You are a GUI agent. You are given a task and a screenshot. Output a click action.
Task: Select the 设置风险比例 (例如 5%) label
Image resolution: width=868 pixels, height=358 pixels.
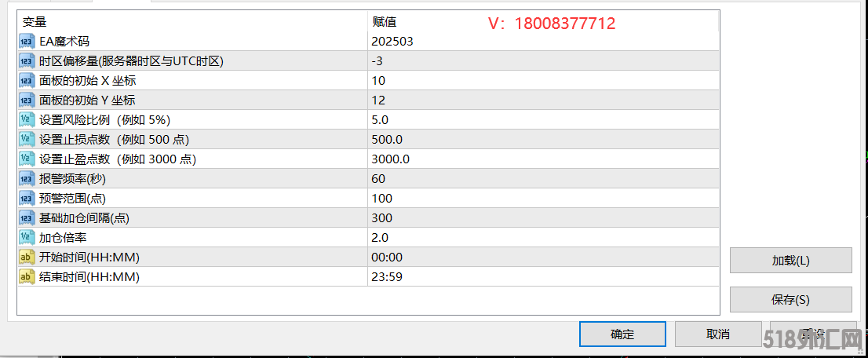(x=105, y=119)
